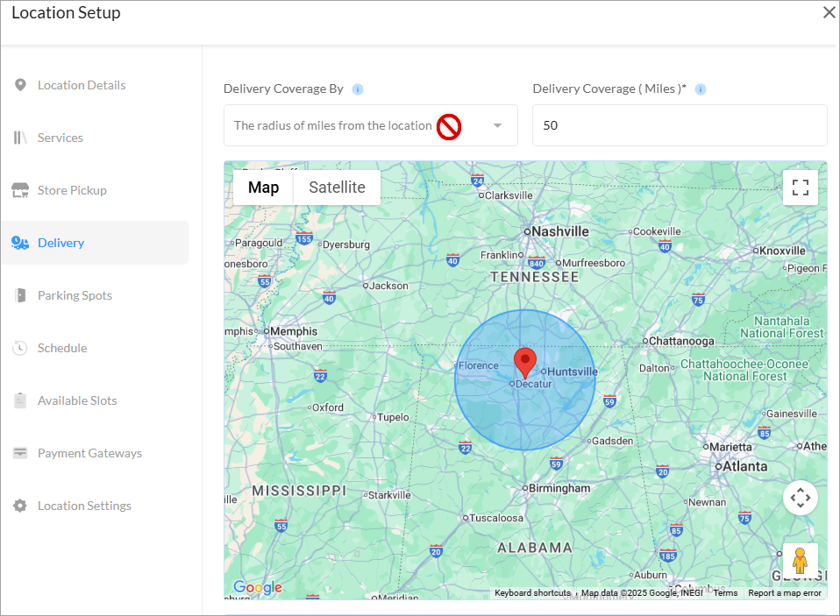840x616 pixels.
Task: Click info icon beside Delivery Coverage Miles
Action: [x=701, y=89]
